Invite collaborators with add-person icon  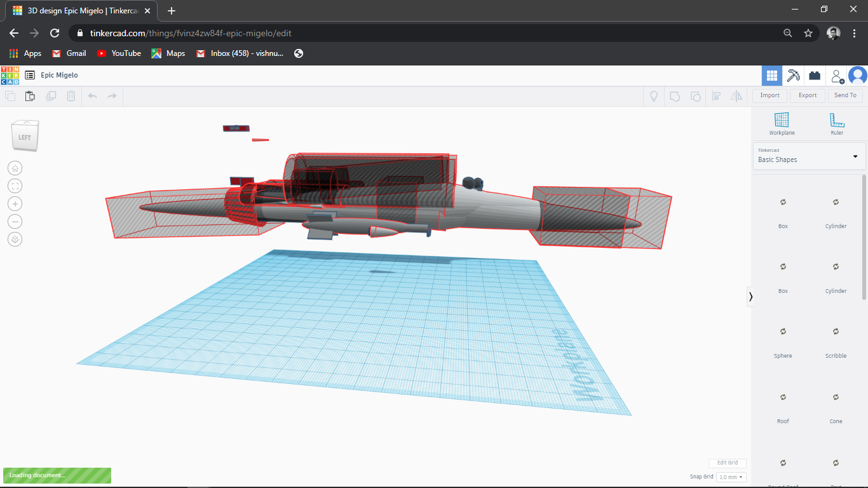pyautogui.click(x=836, y=75)
